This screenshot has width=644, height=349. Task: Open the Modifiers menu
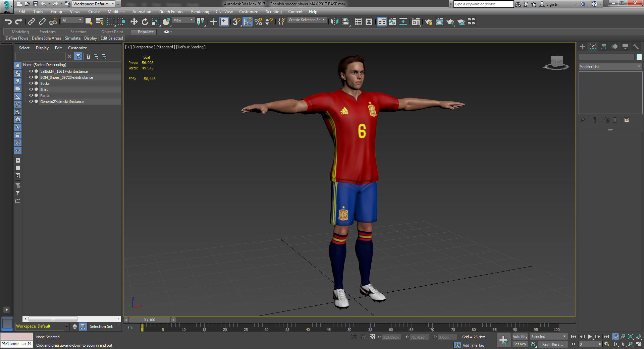tap(116, 12)
